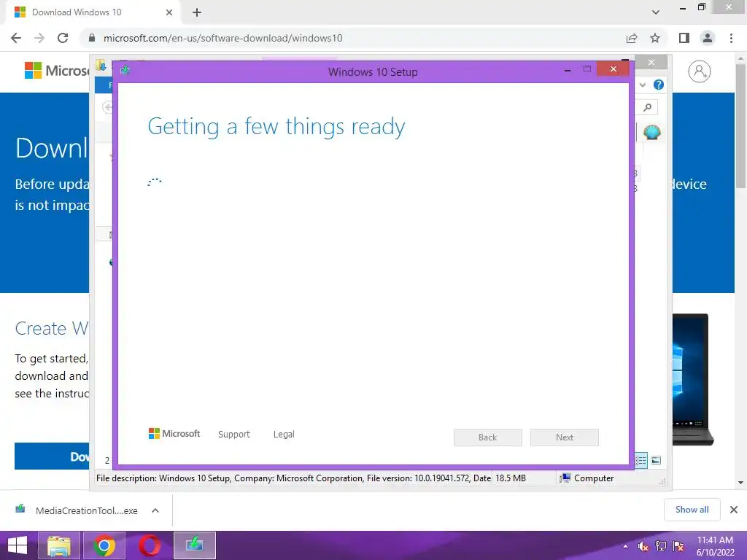Click the taskbar clock showing 11:41 AM
Viewport: 747px width, 560px height.
715,546
